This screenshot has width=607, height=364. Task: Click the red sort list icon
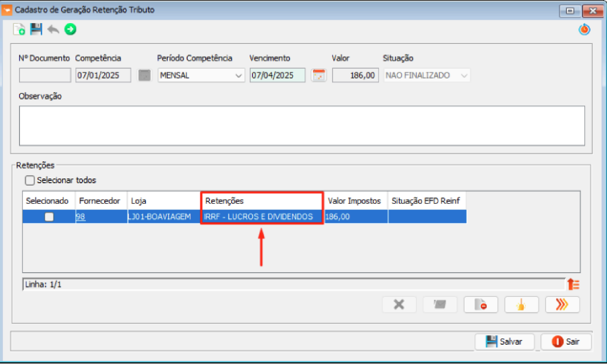point(573,284)
